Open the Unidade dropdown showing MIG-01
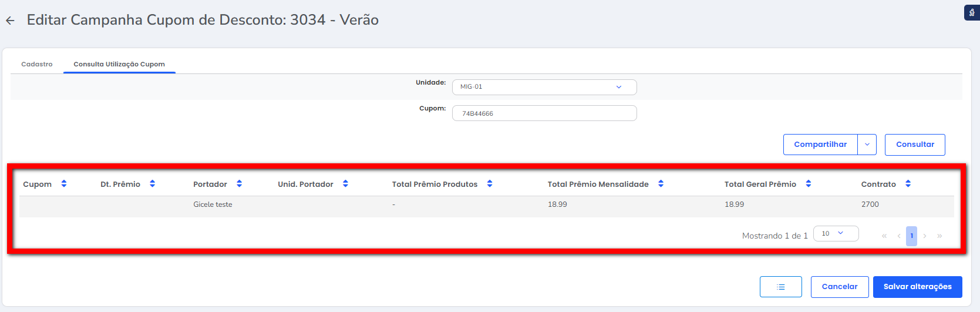 [544, 87]
